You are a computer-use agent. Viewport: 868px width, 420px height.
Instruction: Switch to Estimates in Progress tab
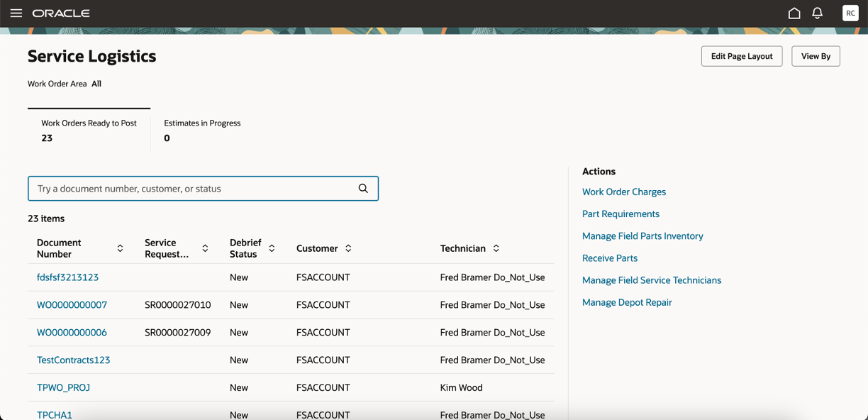pos(202,131)
